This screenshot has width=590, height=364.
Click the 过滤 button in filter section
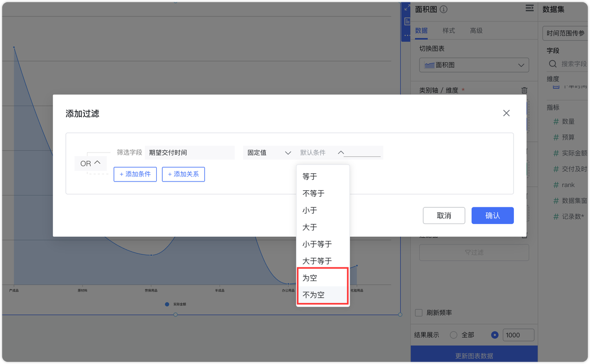(474, 252)
